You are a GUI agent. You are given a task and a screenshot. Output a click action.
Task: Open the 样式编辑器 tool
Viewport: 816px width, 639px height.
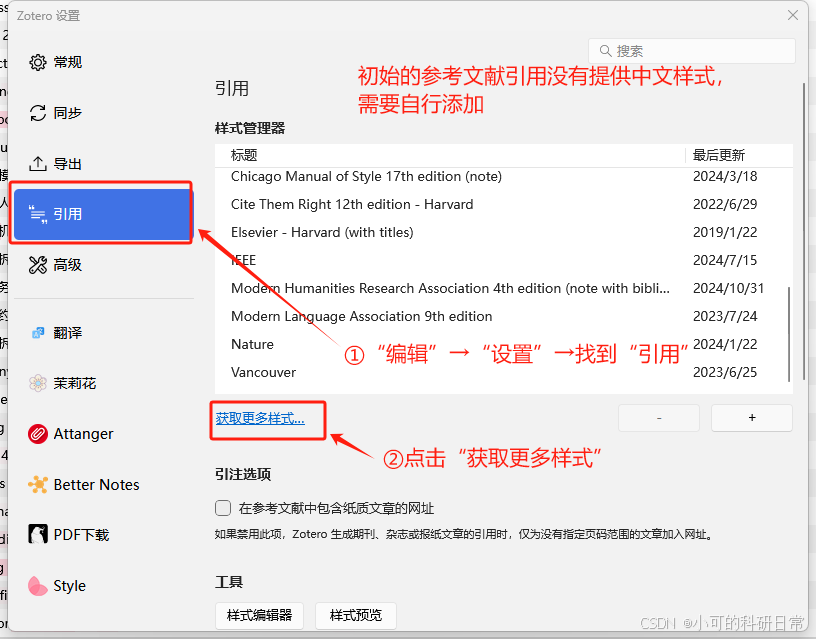pyautogui.click(x=259, y=616)
